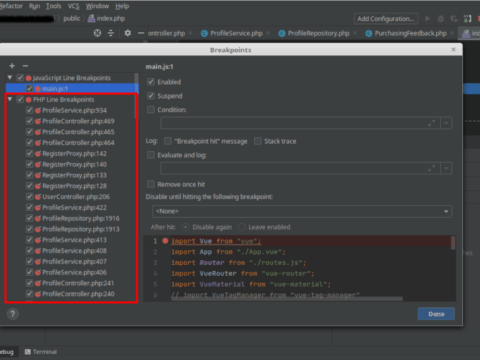
Task: Select the main.js:1 breakpoint row
Action: (72, 88)
